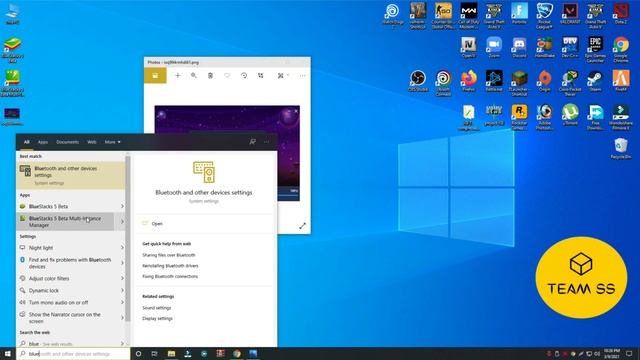Select Bluetooth and other devices settings result

tap(71, 175)
